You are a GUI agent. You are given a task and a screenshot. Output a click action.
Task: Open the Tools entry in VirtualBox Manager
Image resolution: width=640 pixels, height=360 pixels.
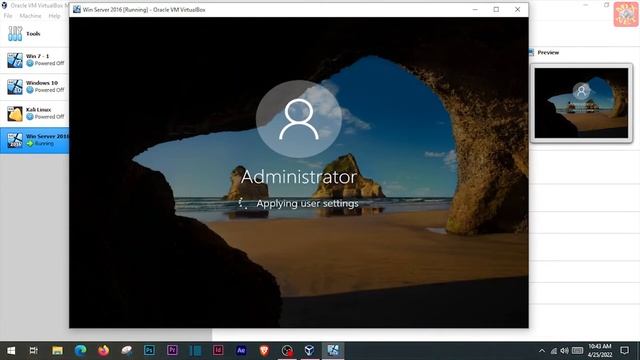click(34, 34)
